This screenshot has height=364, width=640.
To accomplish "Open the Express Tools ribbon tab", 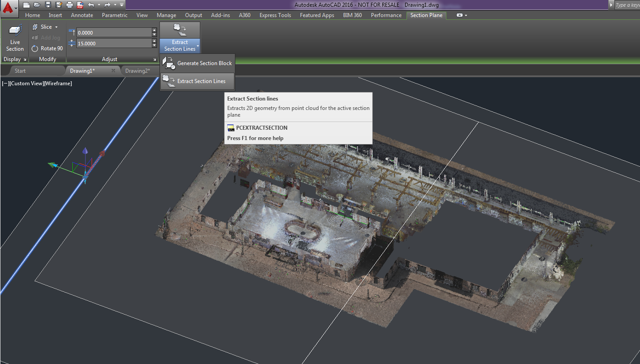I will pyautogui.click(x=275, y=15).
